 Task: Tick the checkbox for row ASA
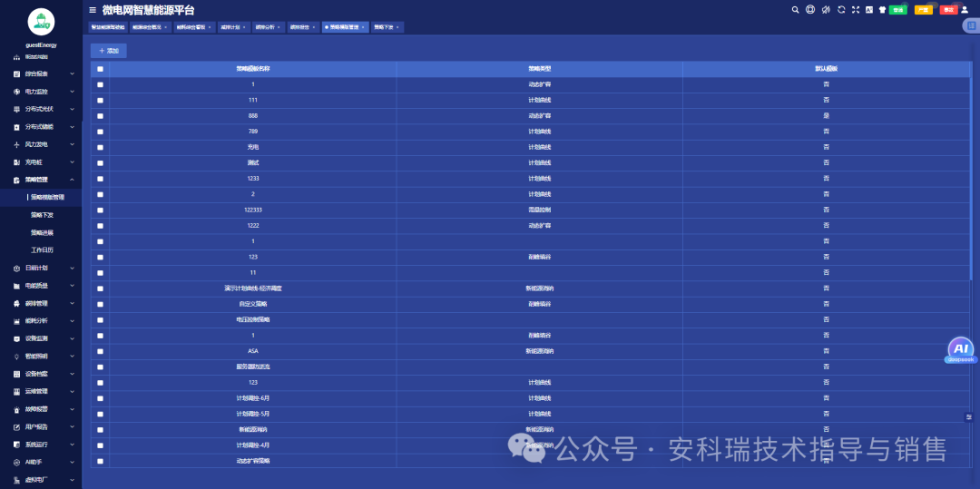[x=100, y=351]
